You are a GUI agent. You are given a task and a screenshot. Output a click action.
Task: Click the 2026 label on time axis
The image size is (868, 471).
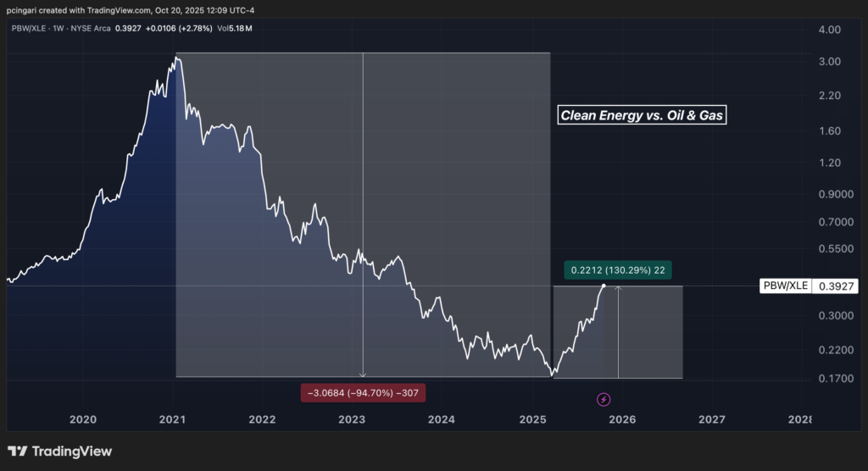pyautogui.click(x=622, y=419)
